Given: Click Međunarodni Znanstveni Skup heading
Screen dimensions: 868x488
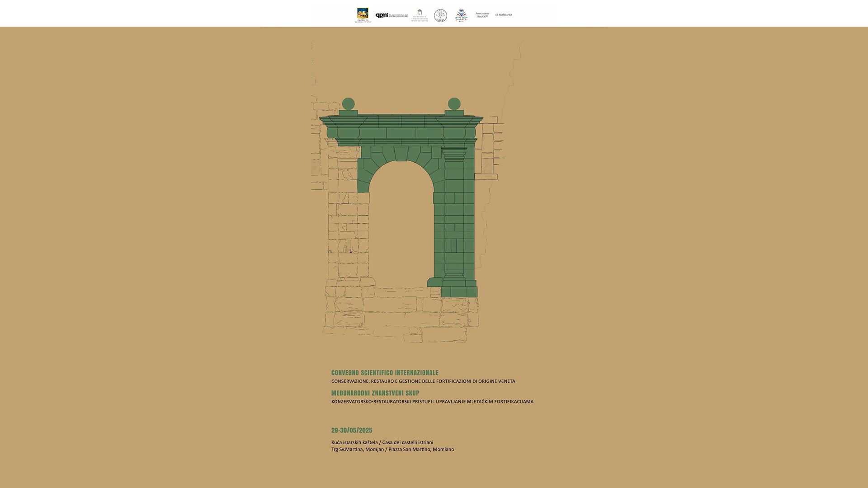Looking at the screenshot, I should coord(375,393).
